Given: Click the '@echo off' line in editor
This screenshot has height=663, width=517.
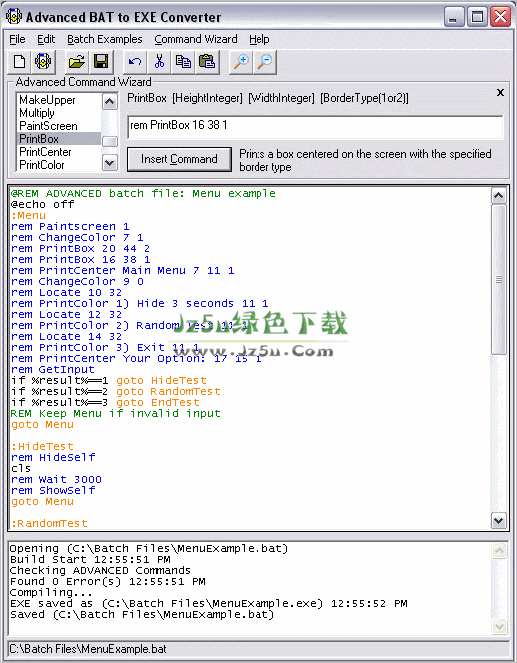Looking at the screenshot, I should pos(43,204).
